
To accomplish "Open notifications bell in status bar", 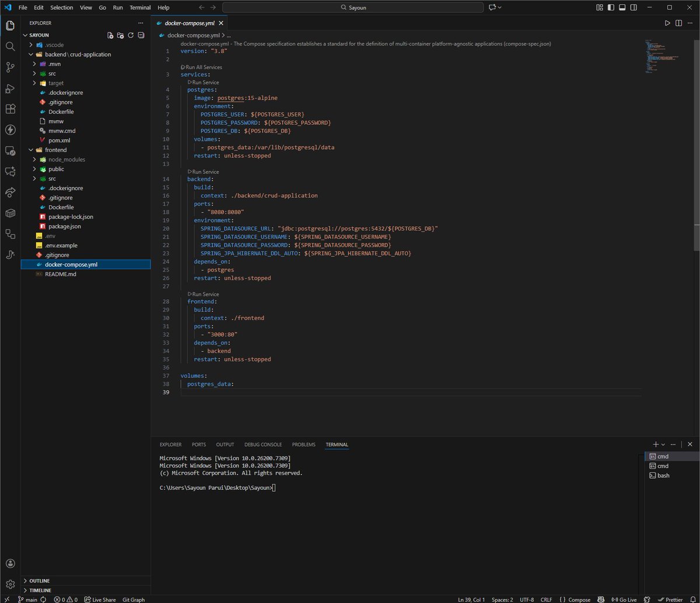I will click(692, 599).
